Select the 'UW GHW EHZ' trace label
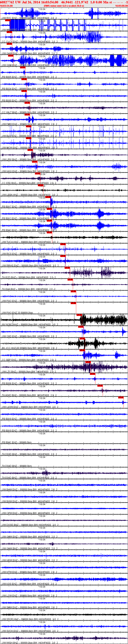Screen dimensions: 128x644 coord(29,53)
